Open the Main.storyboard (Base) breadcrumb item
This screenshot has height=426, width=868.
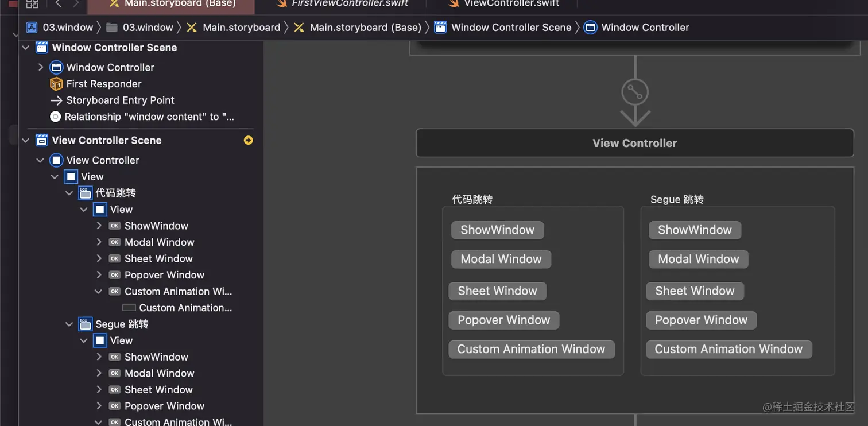pos(366,28)
